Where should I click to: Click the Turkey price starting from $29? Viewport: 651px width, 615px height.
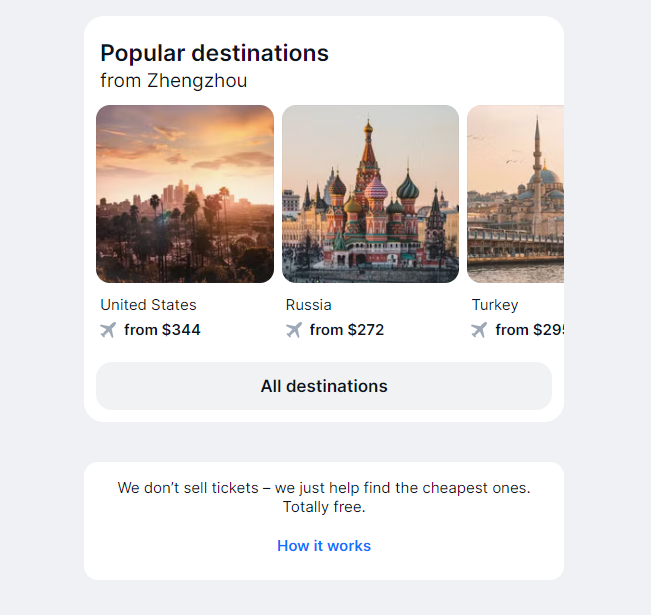530,330
